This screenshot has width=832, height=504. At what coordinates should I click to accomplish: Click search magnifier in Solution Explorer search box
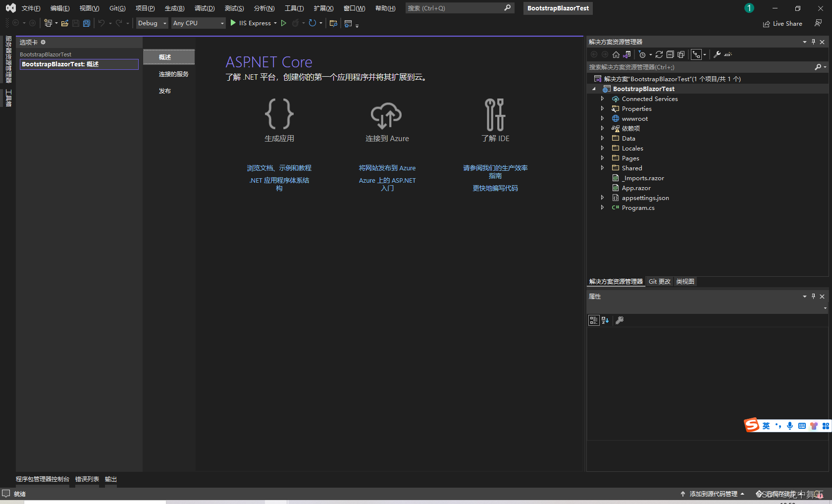[x=818, y=67]
